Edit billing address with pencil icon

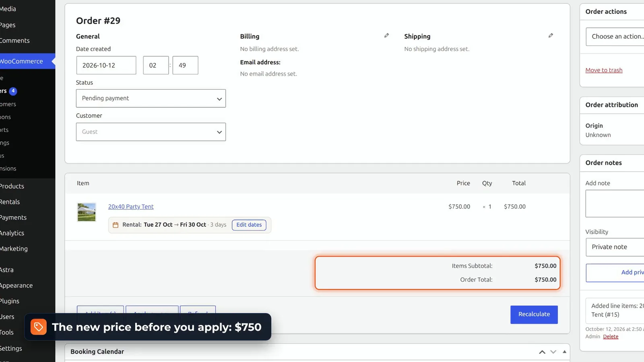pyautogui.click(x=386, y=35)
